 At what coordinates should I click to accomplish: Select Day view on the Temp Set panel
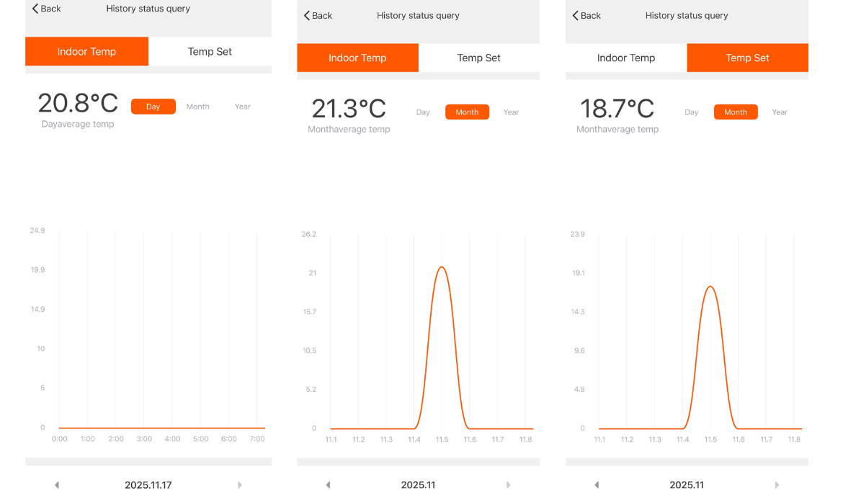tap(692, 112)
